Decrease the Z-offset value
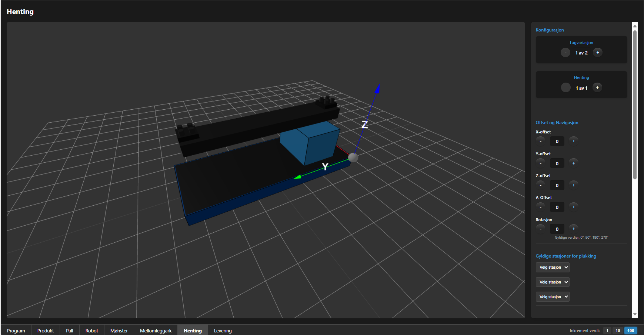This screenshot has width=644, height=335. (540, 185)
